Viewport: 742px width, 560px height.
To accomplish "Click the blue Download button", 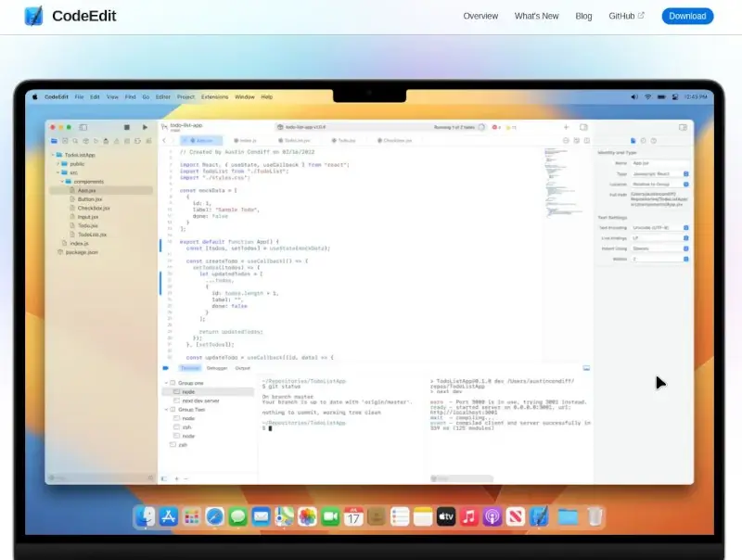I will click(687, 16).
